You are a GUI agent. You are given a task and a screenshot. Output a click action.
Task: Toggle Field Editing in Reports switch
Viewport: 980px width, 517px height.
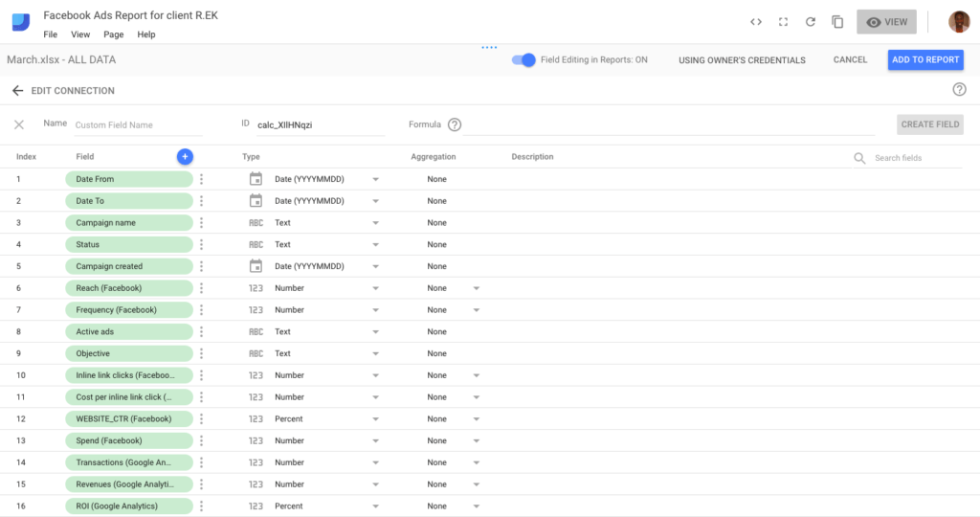[x=523, y=60]
